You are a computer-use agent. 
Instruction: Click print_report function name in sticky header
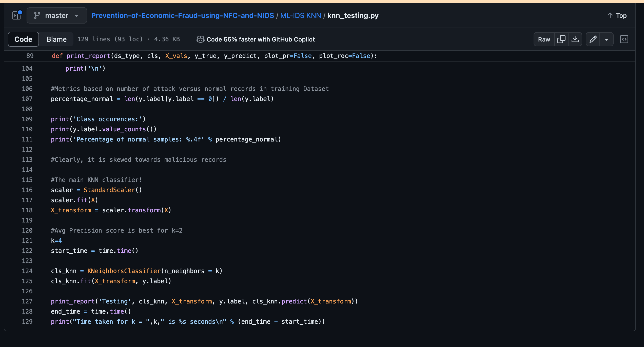(88, 56)
